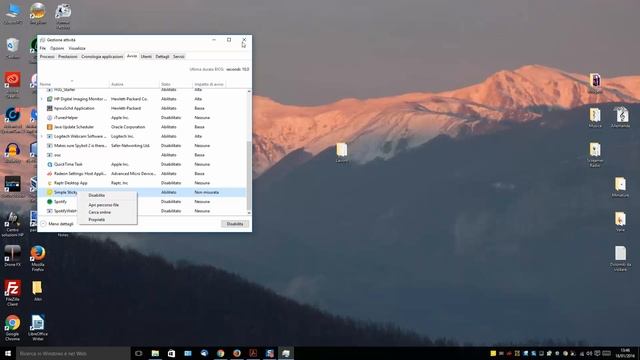The height and width of the screenshot is (360, 640).
Task: Click the Disabilita button at bottom right
Action: tap(235, 224)
